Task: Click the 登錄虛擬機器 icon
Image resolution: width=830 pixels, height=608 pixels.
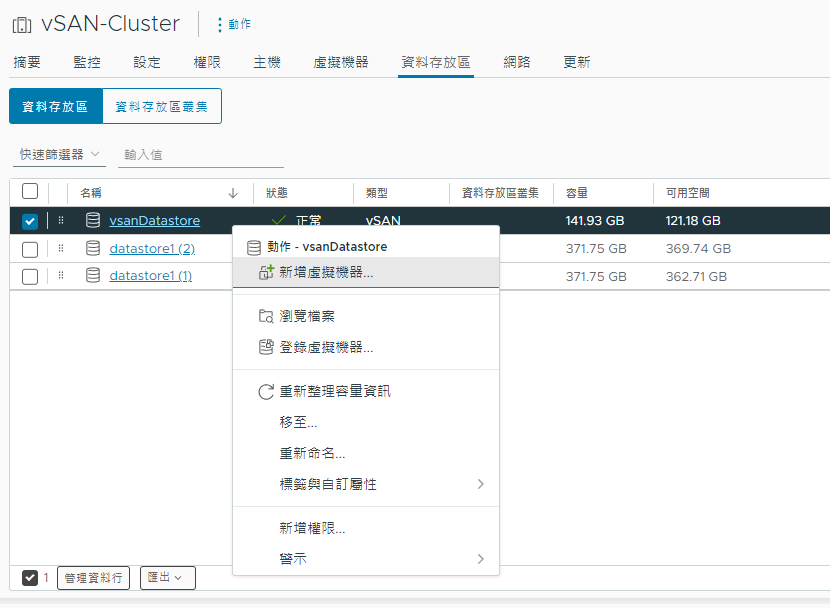Action: coord(266,347)
